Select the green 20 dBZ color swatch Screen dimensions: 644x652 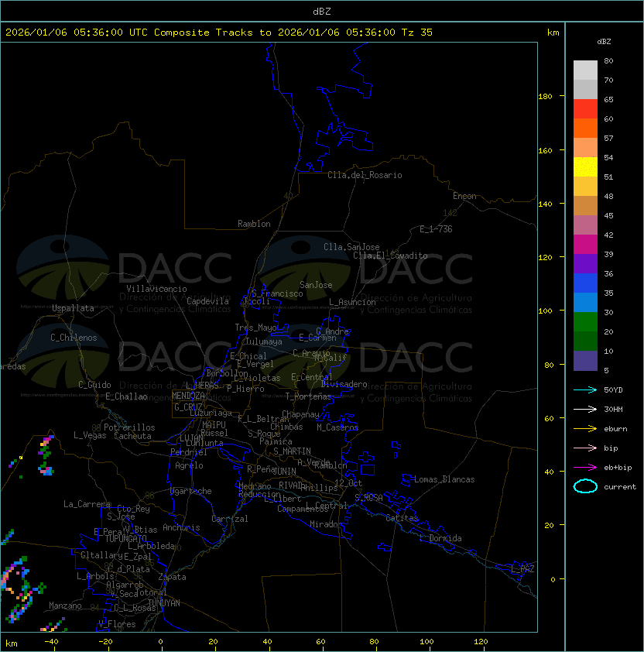[x=585, y=322]
